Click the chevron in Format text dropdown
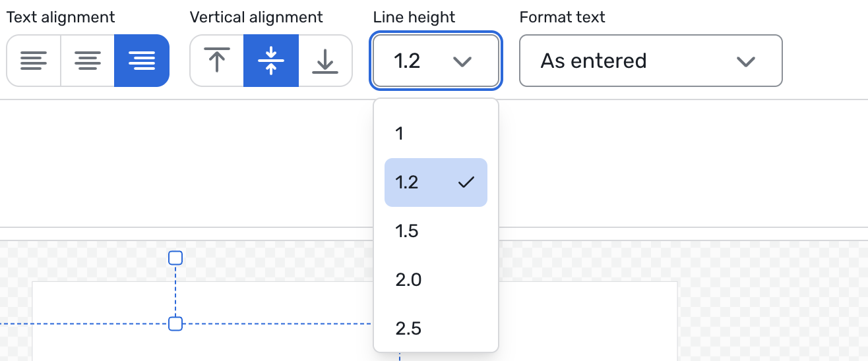 click(745, 61)
